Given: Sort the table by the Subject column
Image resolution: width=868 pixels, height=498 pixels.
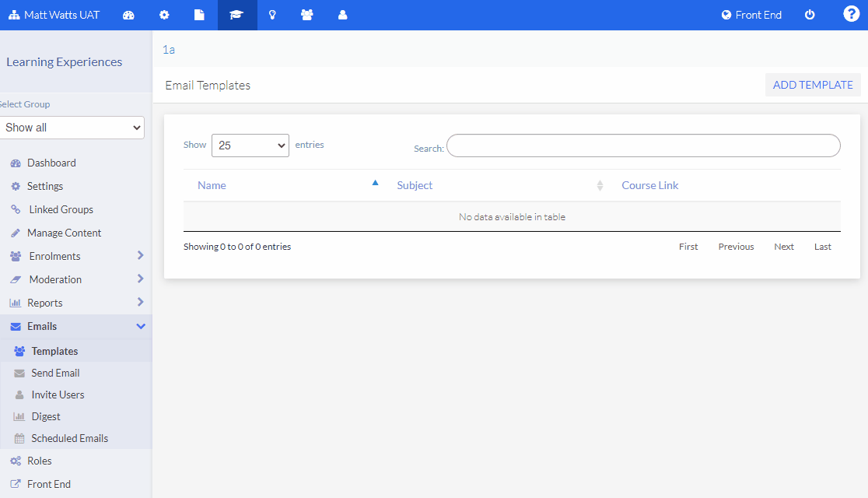Looking at the screenshot, I should (x=415, y=185).
